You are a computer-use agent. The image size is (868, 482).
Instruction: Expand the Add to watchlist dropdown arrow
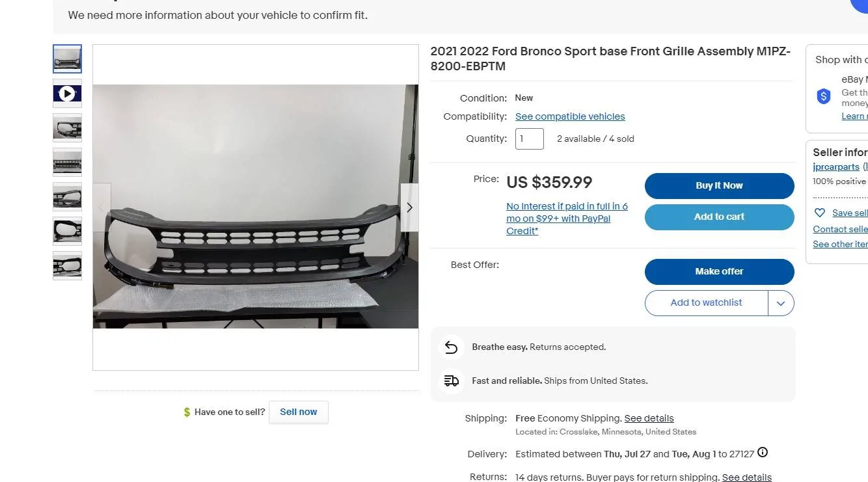click(781, 303)
